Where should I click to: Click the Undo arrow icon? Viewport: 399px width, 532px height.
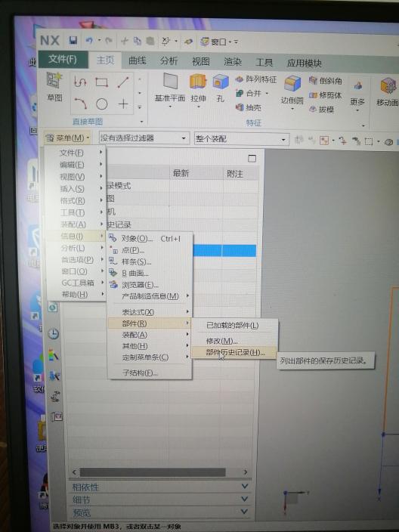click(89, 41)
